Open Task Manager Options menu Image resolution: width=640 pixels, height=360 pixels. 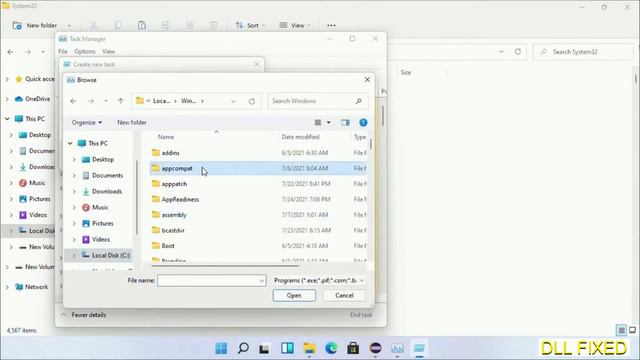coord(84,51)
